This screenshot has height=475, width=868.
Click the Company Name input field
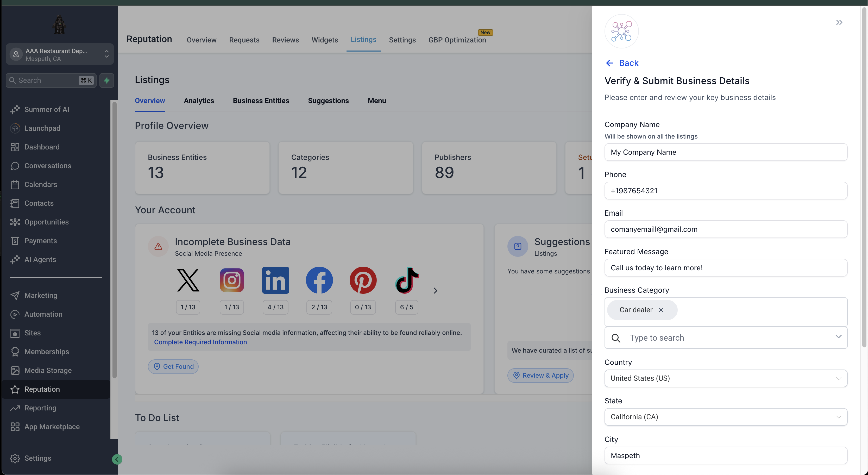[726, 152]
